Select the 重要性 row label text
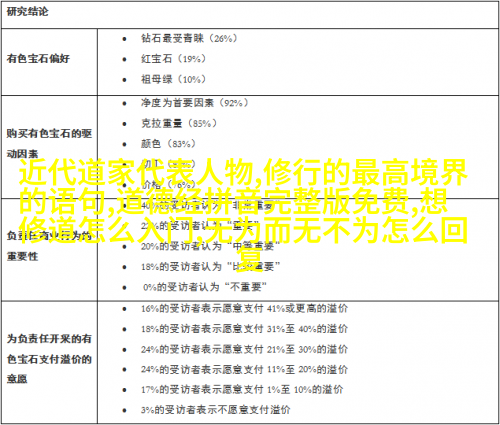 [23, 256]
